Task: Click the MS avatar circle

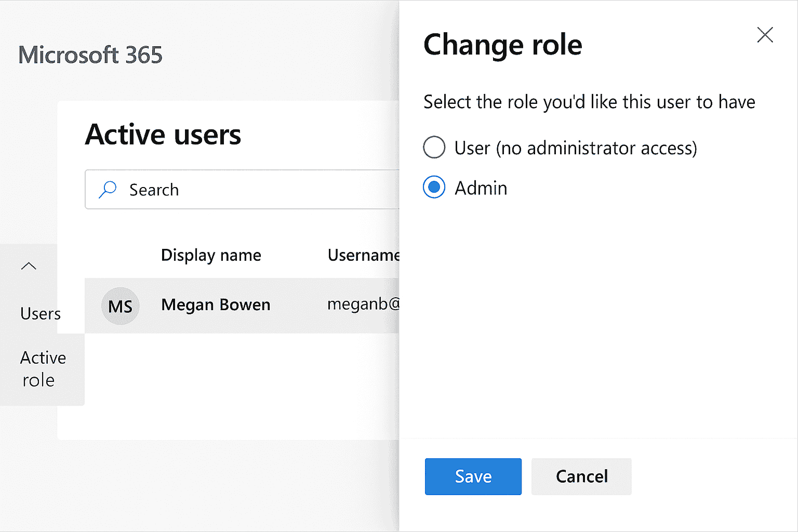Action: tap(120, 306)
